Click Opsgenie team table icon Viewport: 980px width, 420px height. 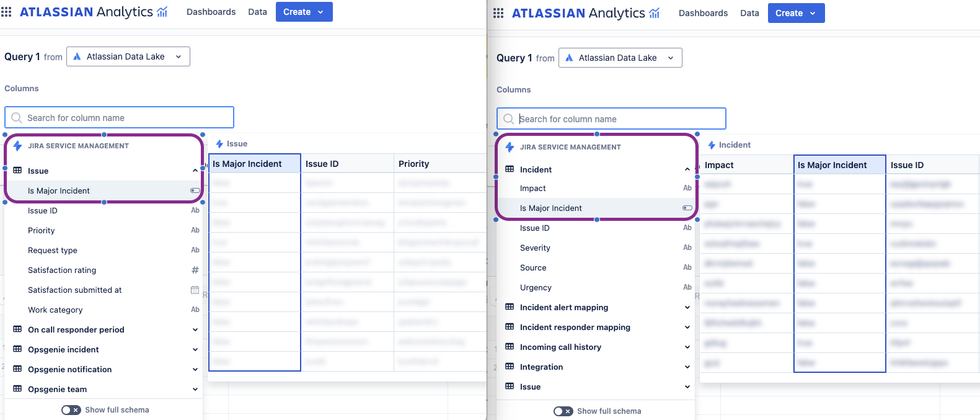pyautogui.click(x=17, y=389)
